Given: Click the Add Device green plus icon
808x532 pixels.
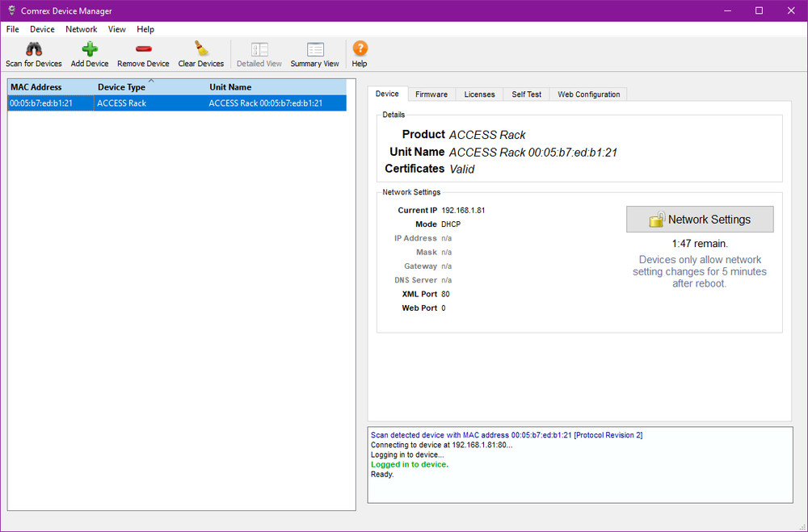Looking at the screenshot, I should coord(89,48).
